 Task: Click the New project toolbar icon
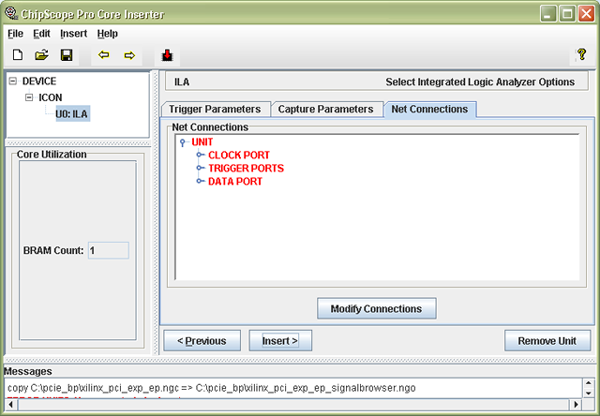click(x=17, y=55)
